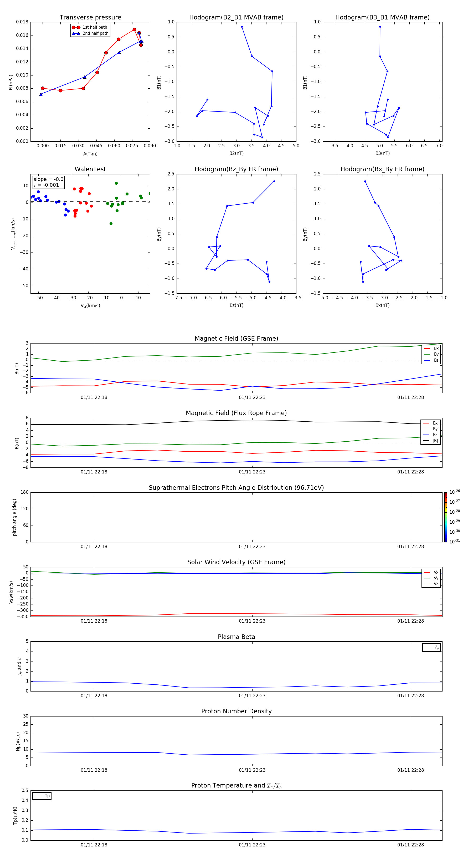
Task: Click "01/11 22:18" tick under GSE magnetic field
Action: (94, 398)
